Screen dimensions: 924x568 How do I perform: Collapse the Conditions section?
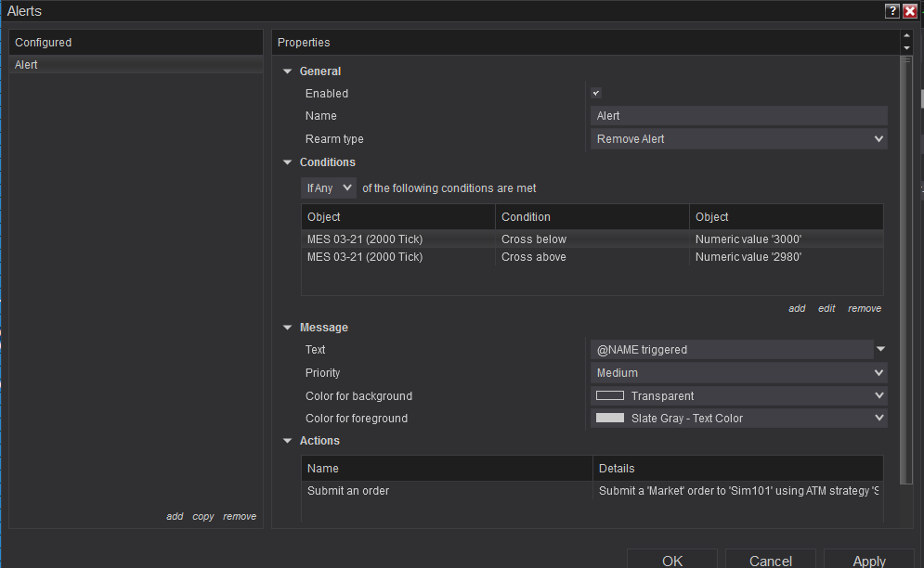[288, 162]
